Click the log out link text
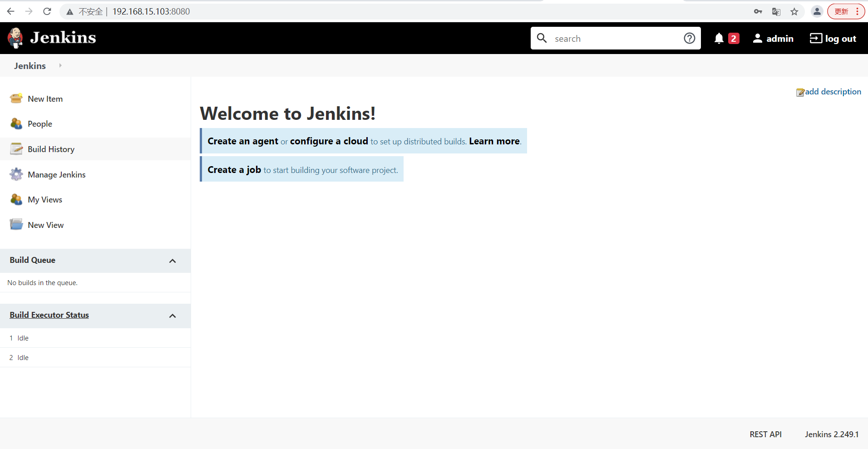The image size is (868, 449). click(841, 39)
